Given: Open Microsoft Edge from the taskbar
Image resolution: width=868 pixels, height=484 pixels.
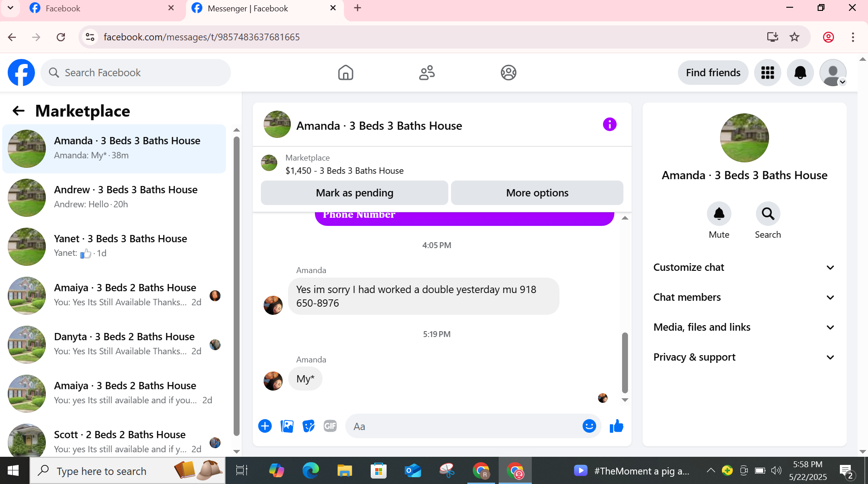Looking at the screenshot, I should 311,471.
